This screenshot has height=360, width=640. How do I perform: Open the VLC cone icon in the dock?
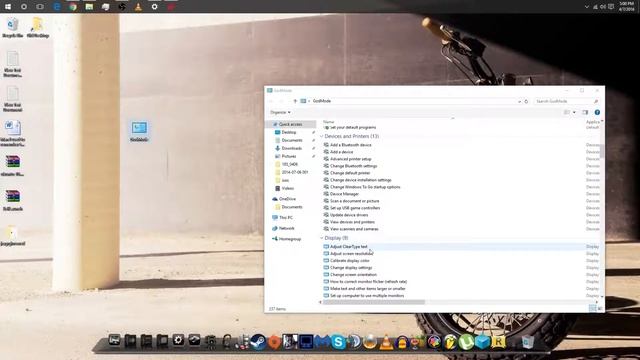(386, 342)
